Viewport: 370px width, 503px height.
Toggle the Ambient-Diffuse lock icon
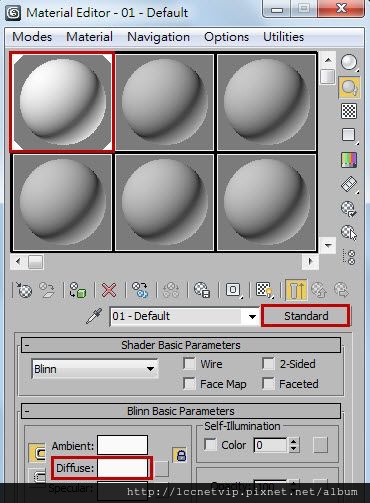click(180, 455)
